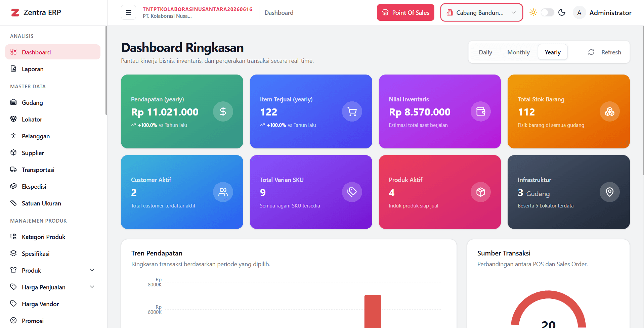Viewport: 644px width, 328px height.
Task: Click the Zentra ERP logo icon
Action: [15, 13]
